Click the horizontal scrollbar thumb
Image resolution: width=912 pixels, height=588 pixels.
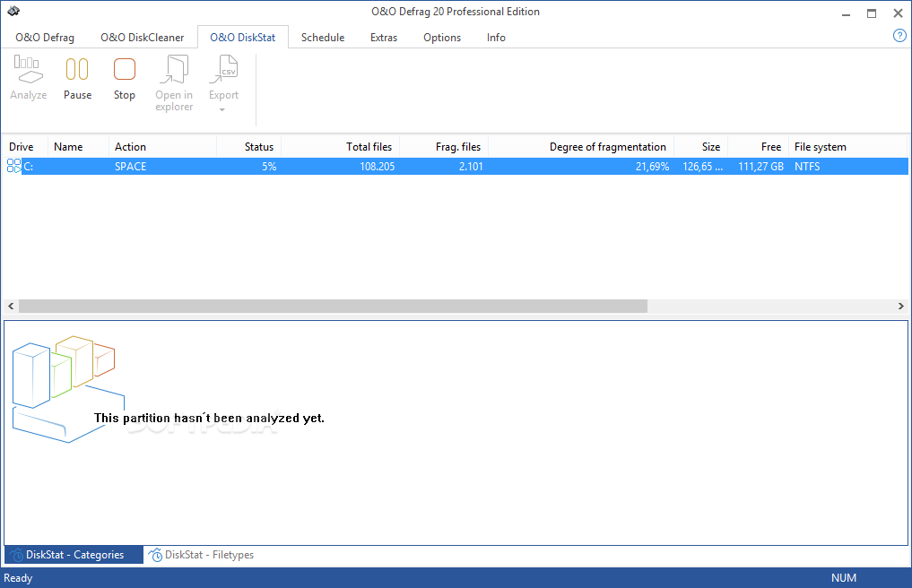[x=333, y=306]
